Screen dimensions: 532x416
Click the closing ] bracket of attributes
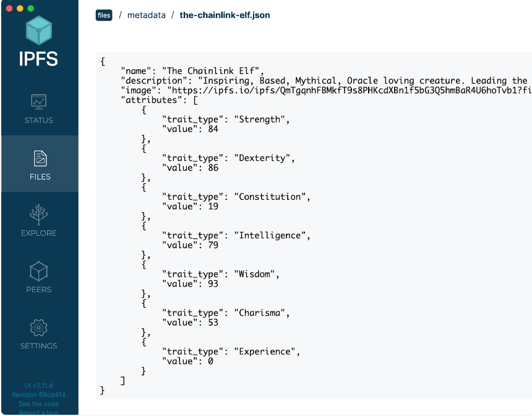coord(123,381)
